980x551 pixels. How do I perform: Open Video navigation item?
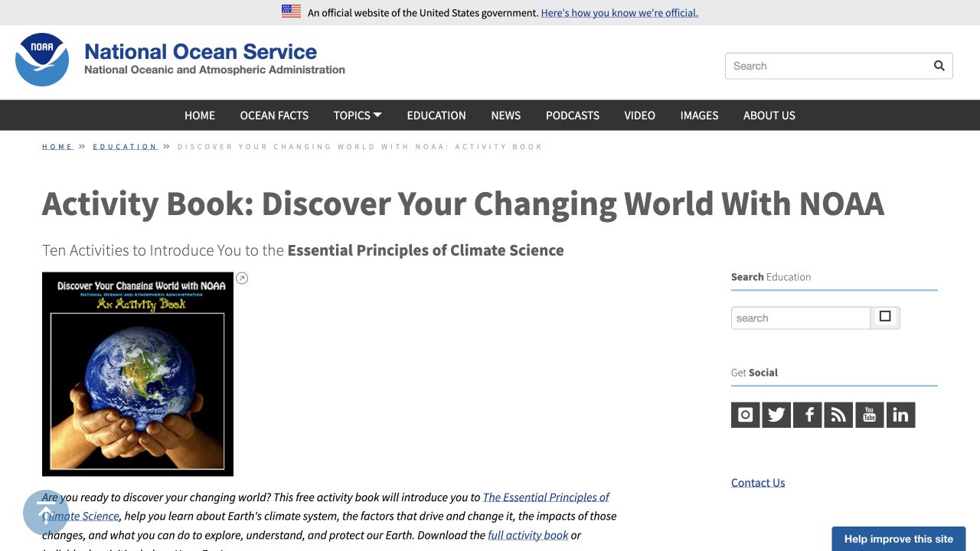tap(639, 116)
